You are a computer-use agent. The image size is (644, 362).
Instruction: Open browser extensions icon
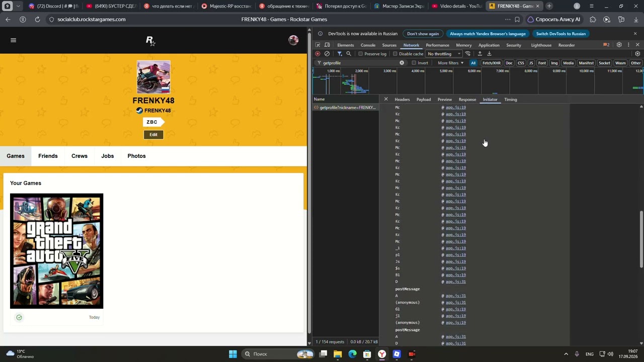593,20
